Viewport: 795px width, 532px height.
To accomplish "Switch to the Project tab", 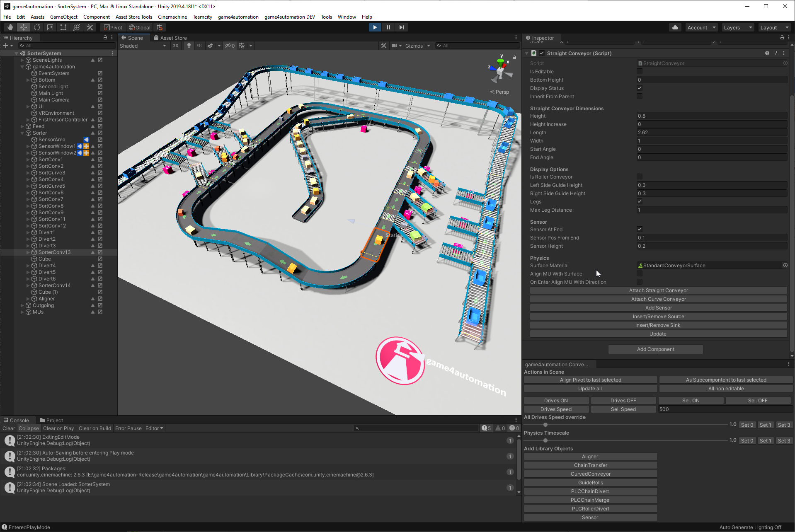I will tap(51, 420).
